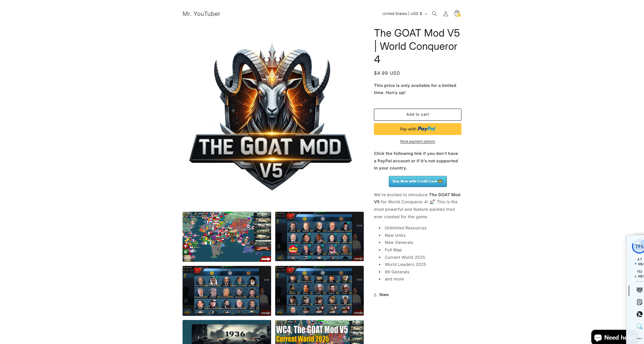Open the search magnifier in header
644x344 pixels.
pyautogui.click(x=434, y=14)
